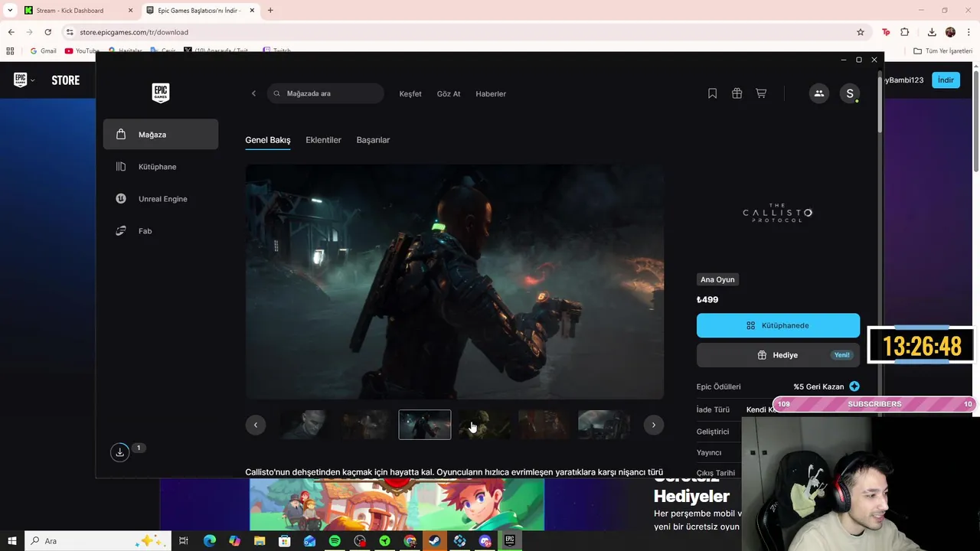Open Chrome extensions puzzle icon
The height and width of the screenshot is (551, 980).
tap(905, 32)
